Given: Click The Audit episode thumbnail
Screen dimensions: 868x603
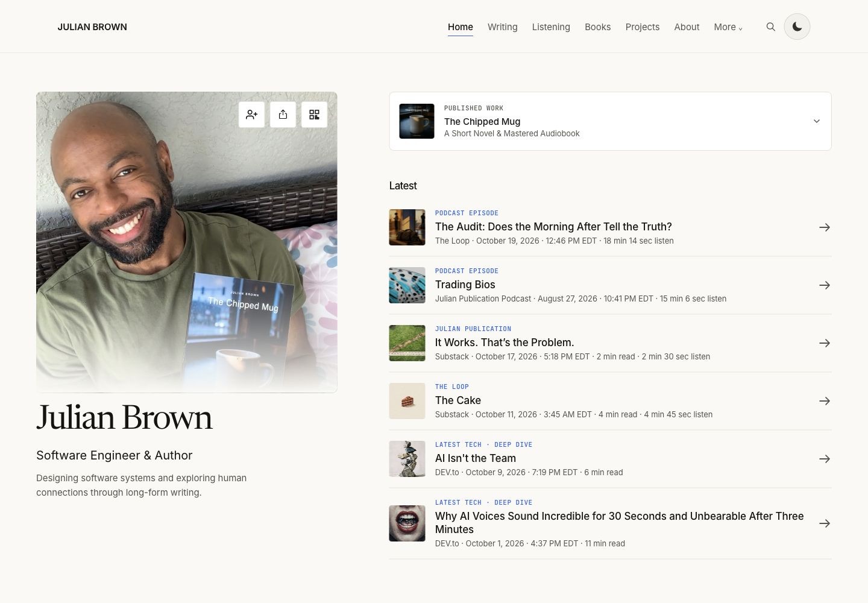Looking at the screenshot, I should (x=407, y=227).
